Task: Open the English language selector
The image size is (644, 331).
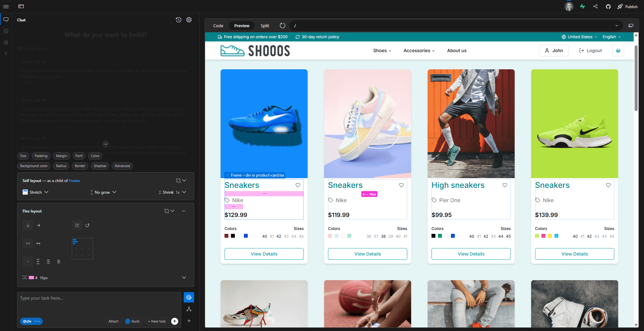Action: (x=612, y=37)
